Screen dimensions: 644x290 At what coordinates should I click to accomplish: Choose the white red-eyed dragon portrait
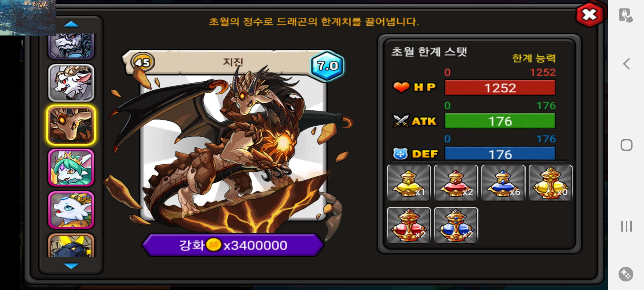pos(71,83)
